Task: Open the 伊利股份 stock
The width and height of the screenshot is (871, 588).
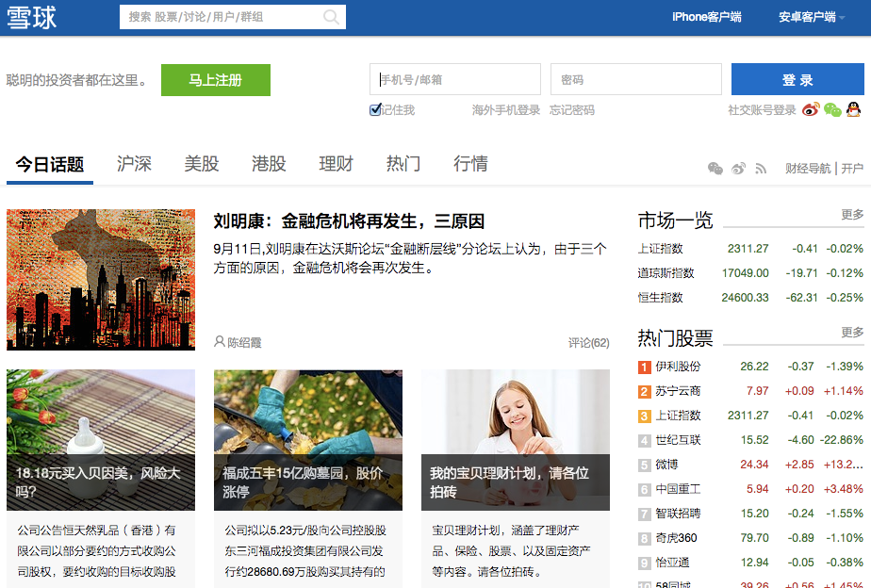Action: click(x=678, y=367)
